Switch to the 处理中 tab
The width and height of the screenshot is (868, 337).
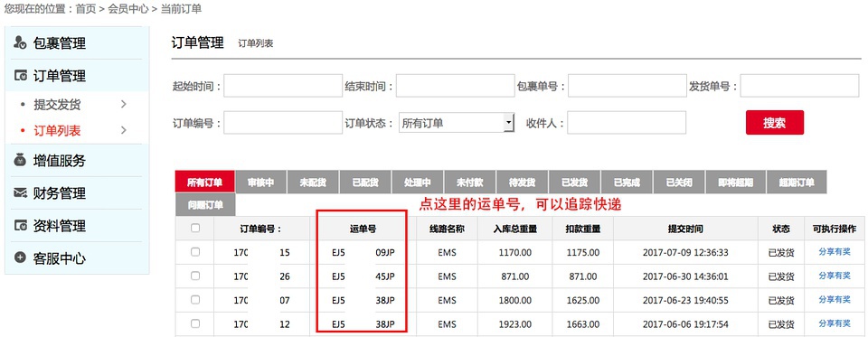point(418,183)
